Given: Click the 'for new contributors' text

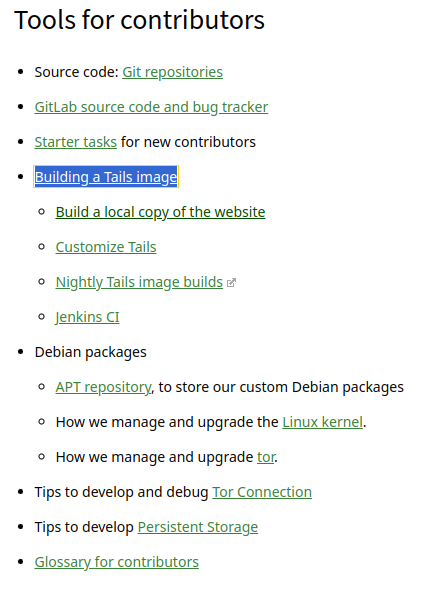Looking at the screenshot, I should point(188,142).
